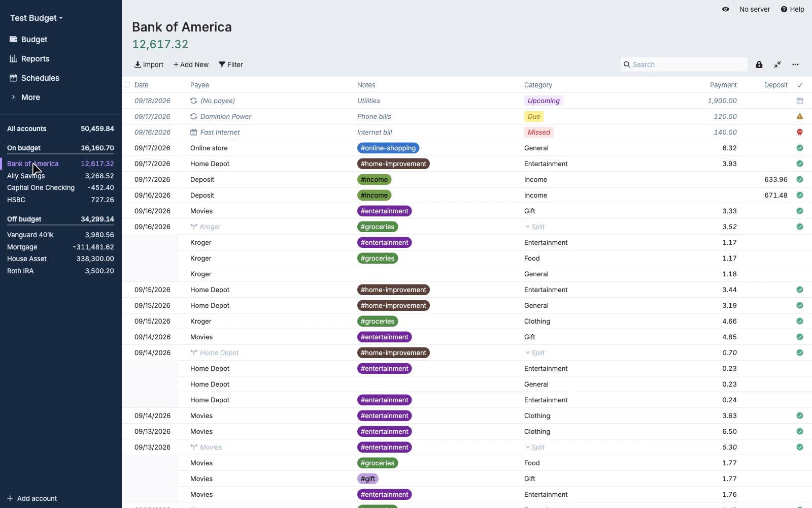Click #income tag on 633.96 deposit
Viewport: 812px width, 508px height.
(x=374, y=179)
